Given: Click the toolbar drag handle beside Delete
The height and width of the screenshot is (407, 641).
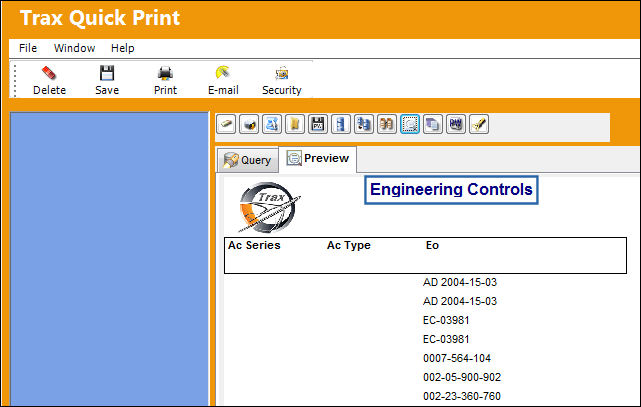Looking at the screenshot, I should coord(15,81).
